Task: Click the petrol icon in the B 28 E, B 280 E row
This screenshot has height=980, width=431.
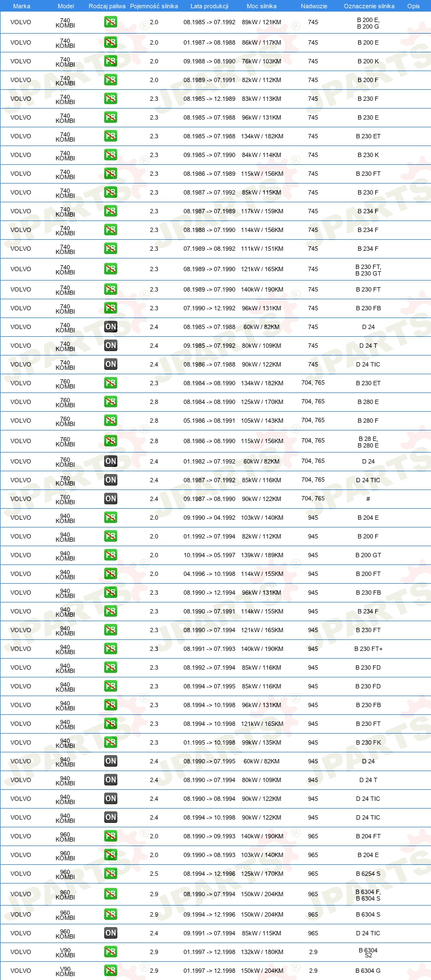Action: point(111,441)
